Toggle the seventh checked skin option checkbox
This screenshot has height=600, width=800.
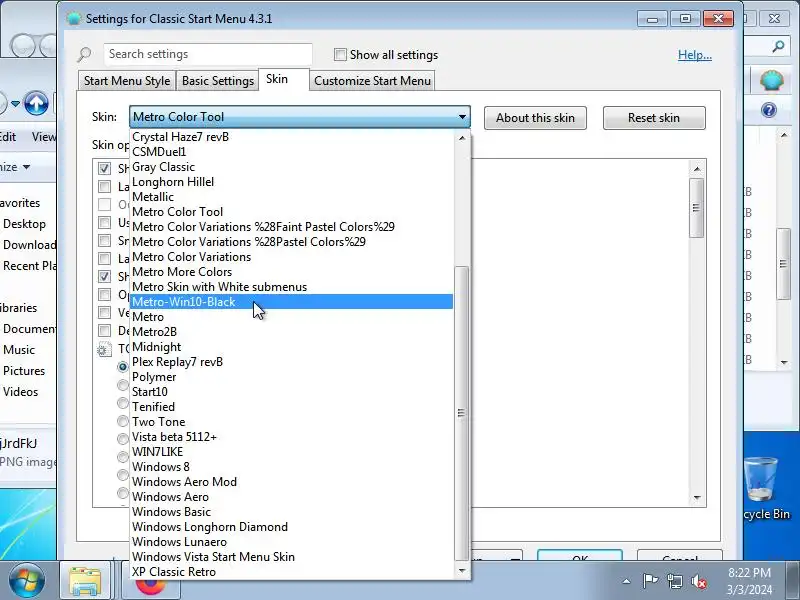[x=105, y=277]
